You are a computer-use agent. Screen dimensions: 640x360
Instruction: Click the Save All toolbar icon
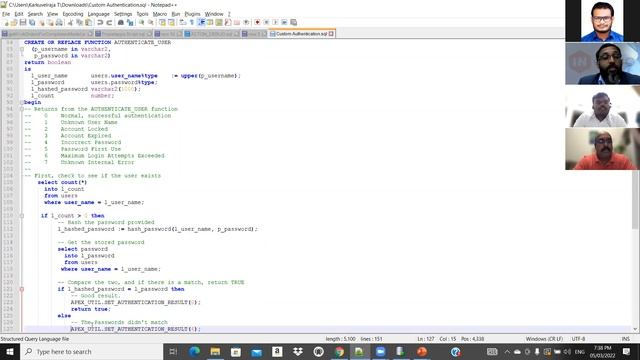[x=32, y=22]
